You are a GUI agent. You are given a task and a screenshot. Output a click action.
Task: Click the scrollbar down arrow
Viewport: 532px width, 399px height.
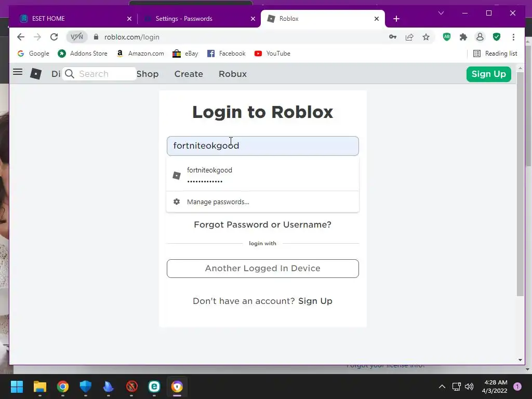[x=520, y=360]
